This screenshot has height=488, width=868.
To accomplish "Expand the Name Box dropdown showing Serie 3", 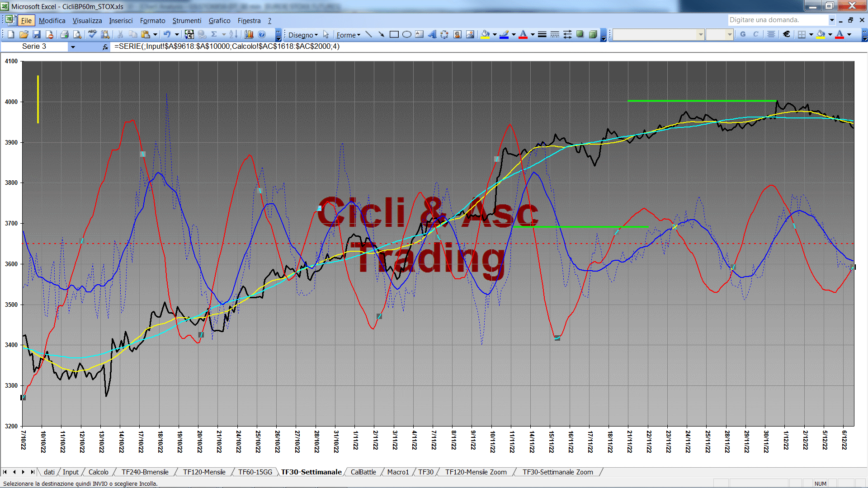I will point(73,47).
